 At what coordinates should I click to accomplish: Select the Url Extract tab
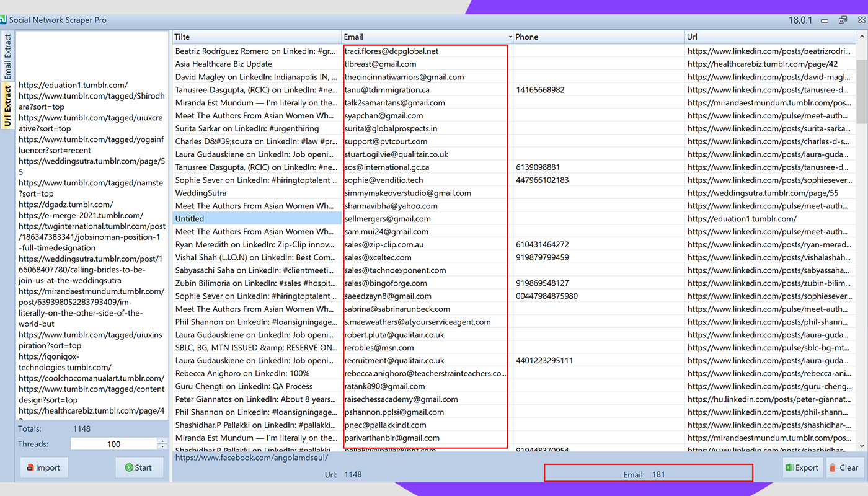click(x=8, y=106)
